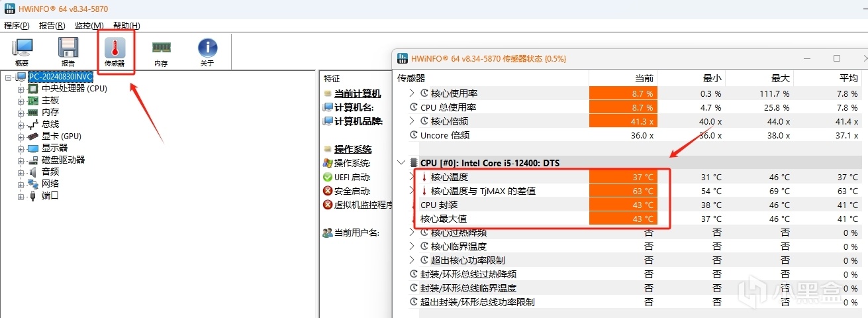Click clock icon beside 封装/环形总线过热降频
868x318 pixels.
tap(414, 274)
